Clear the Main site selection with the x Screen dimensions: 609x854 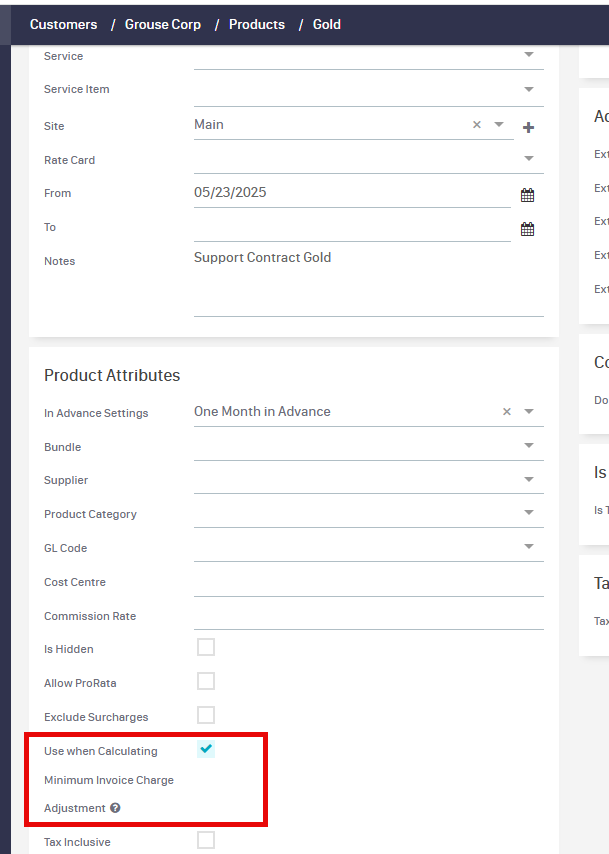click(x=476, y=125)
